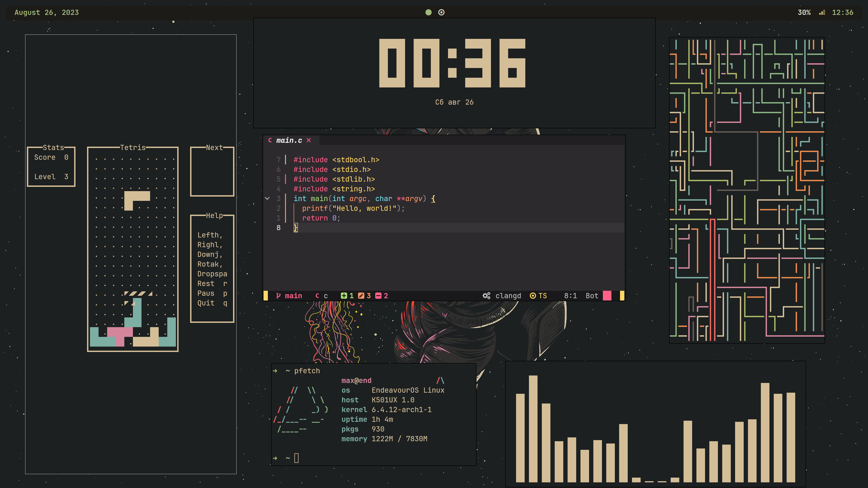
Task: Click the orange modified-lines pencil icon
Action: tap(361, 296)
